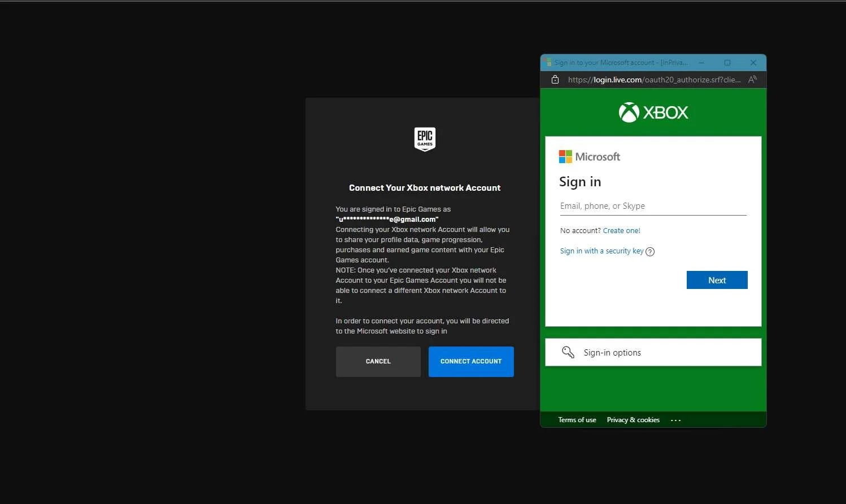Open the Terms of use link

577,420
